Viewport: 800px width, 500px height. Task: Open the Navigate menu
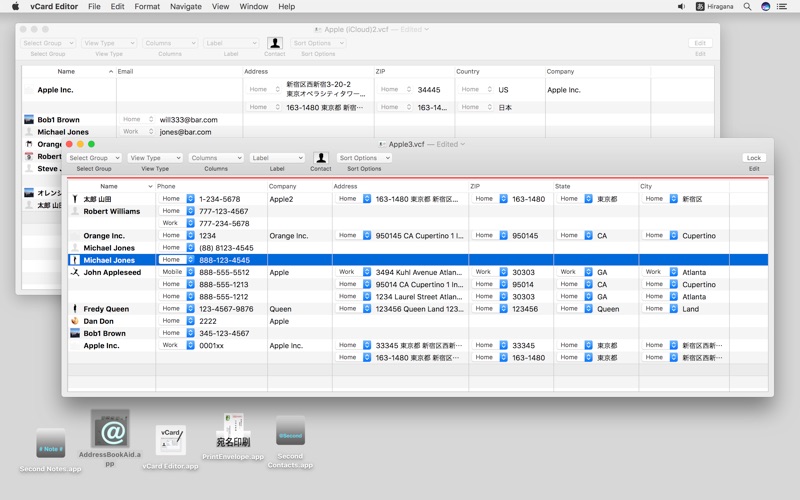click(186, 6)
